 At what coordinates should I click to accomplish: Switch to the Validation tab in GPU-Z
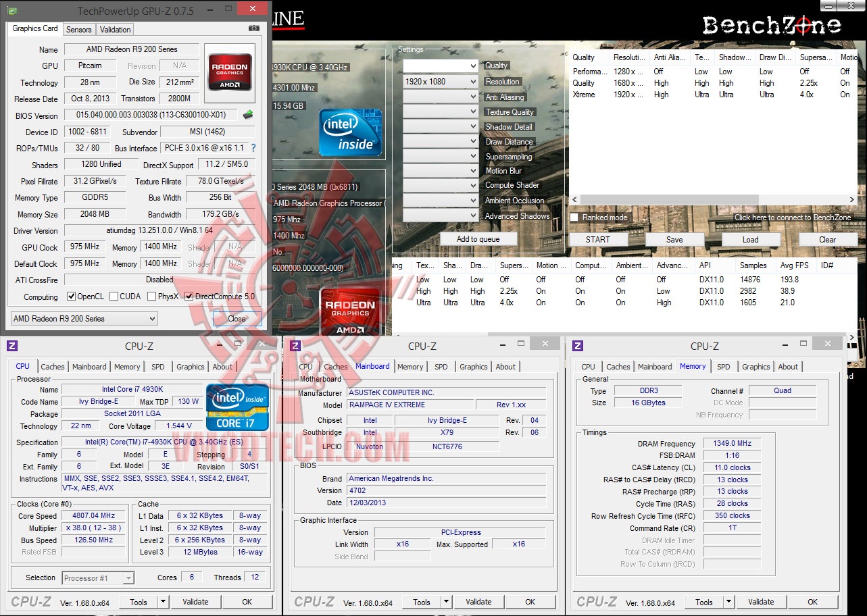116,30
